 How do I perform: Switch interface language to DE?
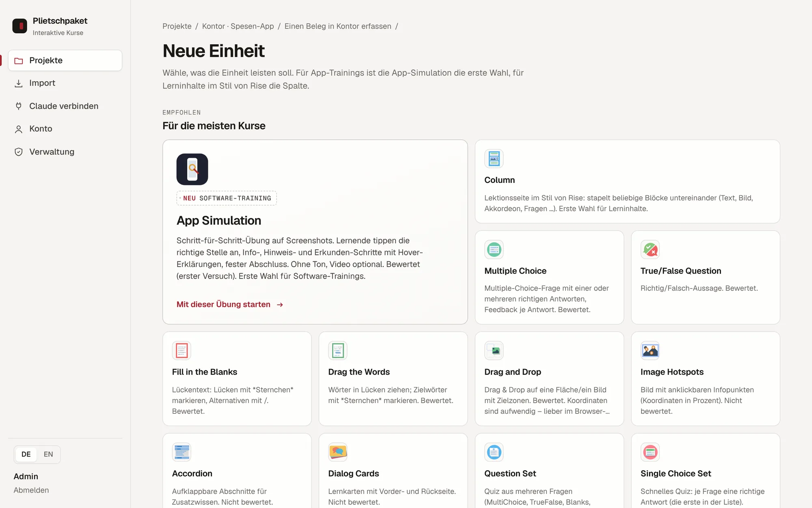tap(26, 454)
